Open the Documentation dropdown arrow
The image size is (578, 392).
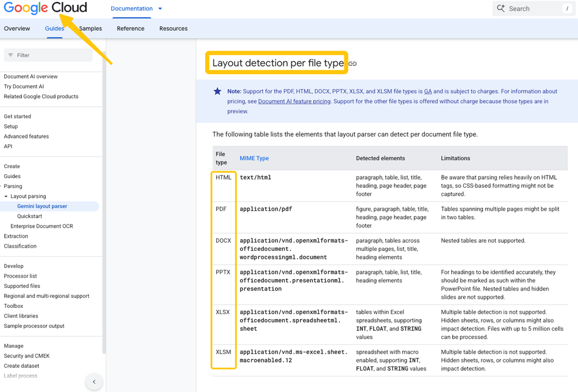click(x=160, y=9)
